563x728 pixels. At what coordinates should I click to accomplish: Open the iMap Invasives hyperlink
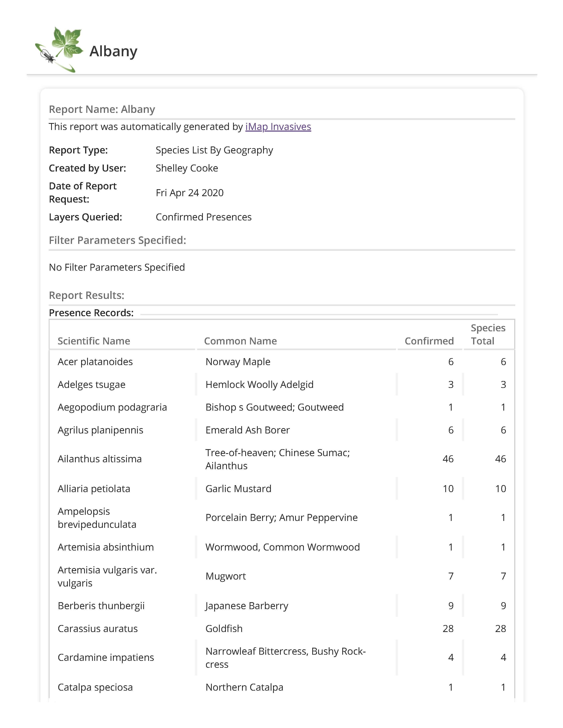(x=278, y=127)
